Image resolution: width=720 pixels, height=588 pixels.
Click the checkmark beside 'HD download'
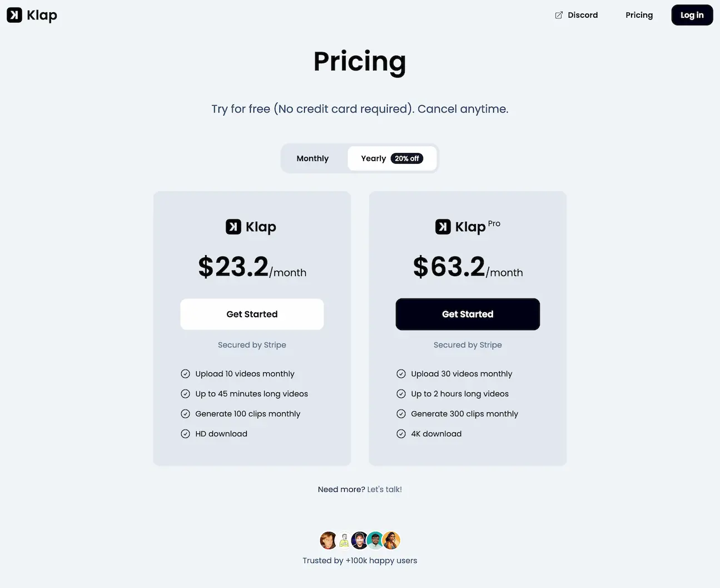tap(185, 433)
